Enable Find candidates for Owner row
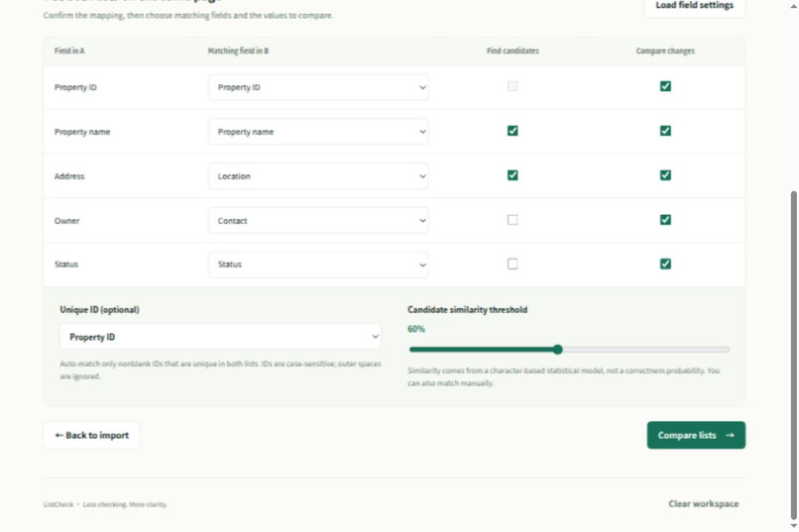This screenshot has width=799, height=532. coord(513,220)
